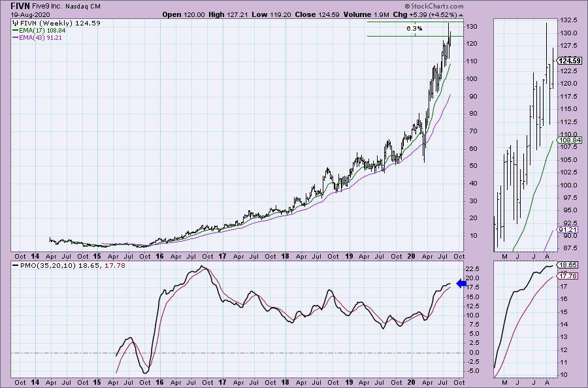Click the 50 label on main price axis
The width and height of the screenshot is (588, 388).
pos(472,166)
